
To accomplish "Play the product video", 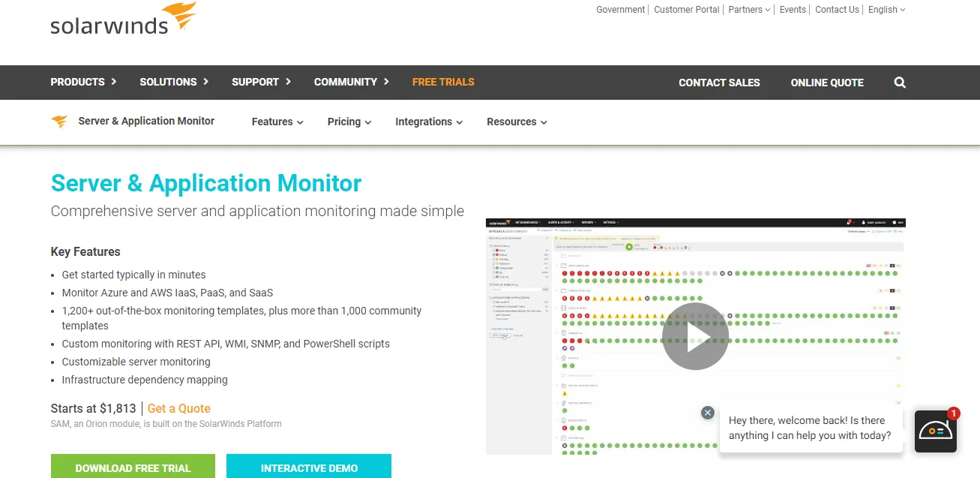I will pos(695,336).
